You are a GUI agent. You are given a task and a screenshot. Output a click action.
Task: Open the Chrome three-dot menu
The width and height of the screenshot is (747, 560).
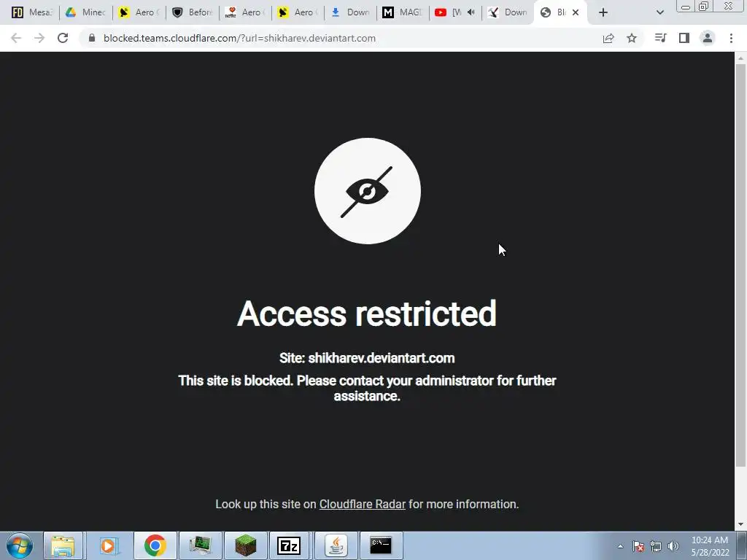coord(731,38)
